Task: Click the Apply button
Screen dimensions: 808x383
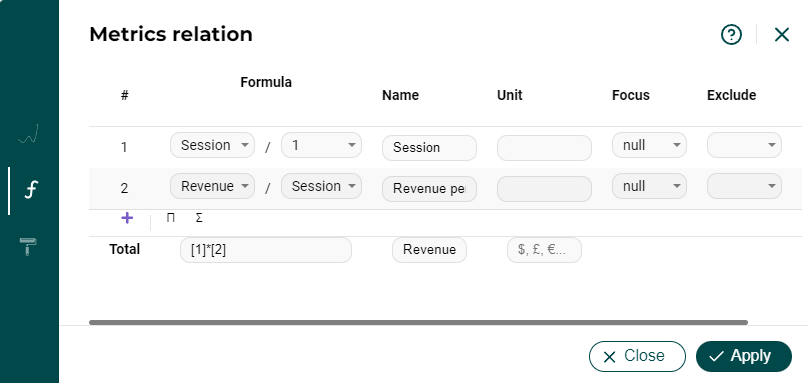Action: pyautogui.click(x=744, y=356)
